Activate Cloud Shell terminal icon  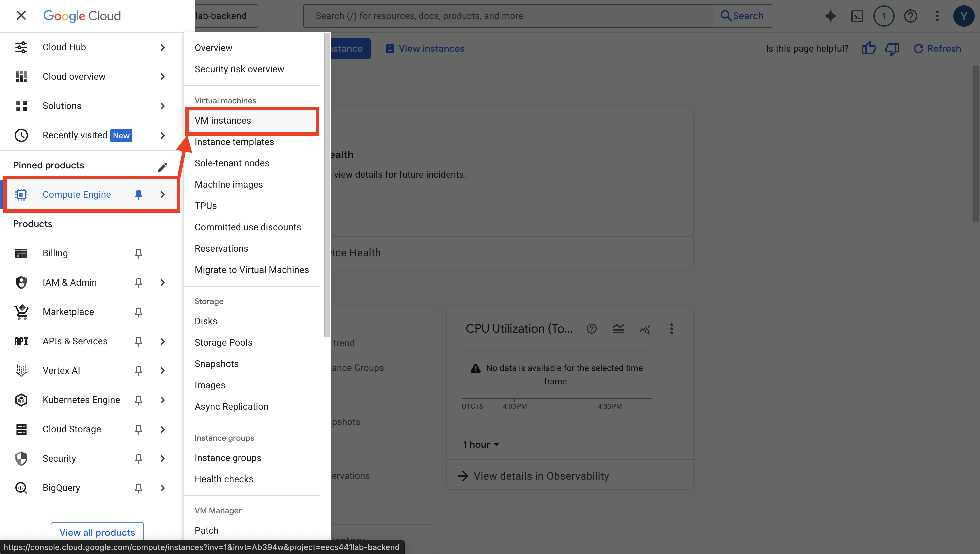click(857, 16)
